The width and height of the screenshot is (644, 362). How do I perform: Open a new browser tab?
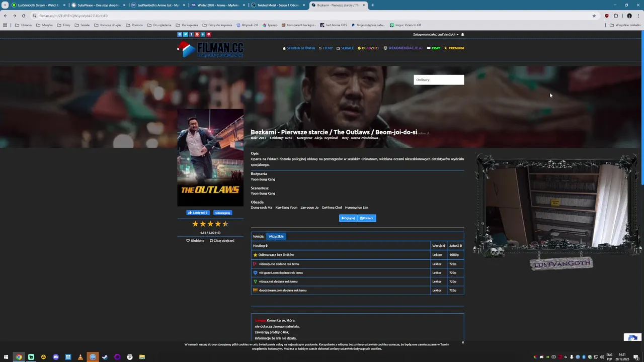[372, 5]
